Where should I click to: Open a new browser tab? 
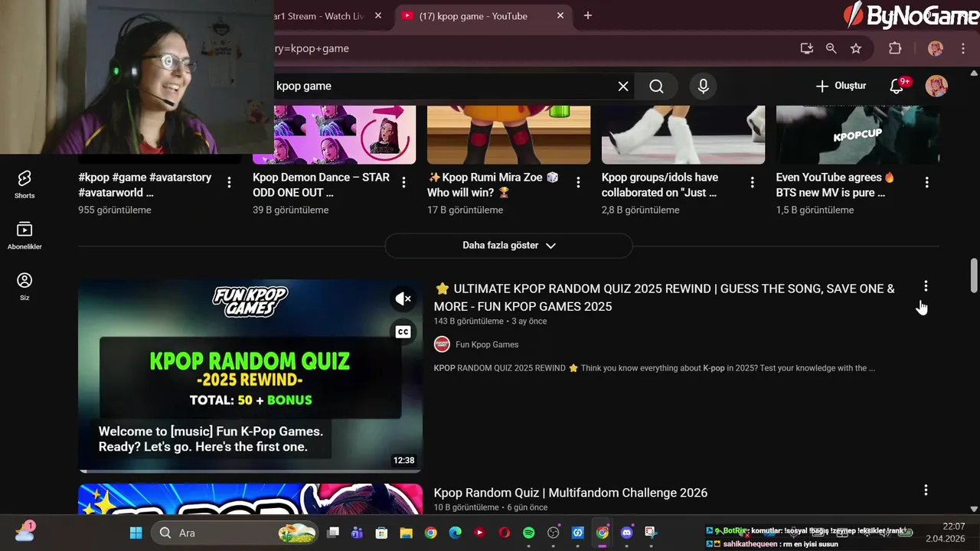point(588,15)
